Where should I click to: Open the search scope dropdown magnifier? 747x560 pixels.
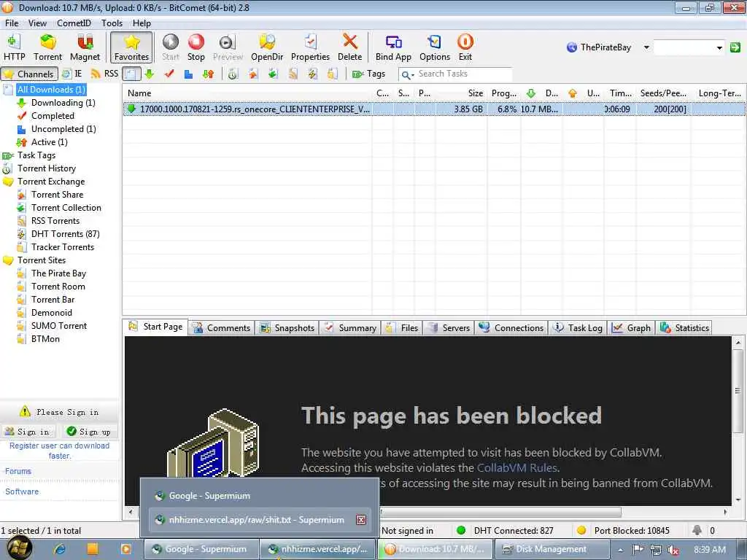[407, 75]
